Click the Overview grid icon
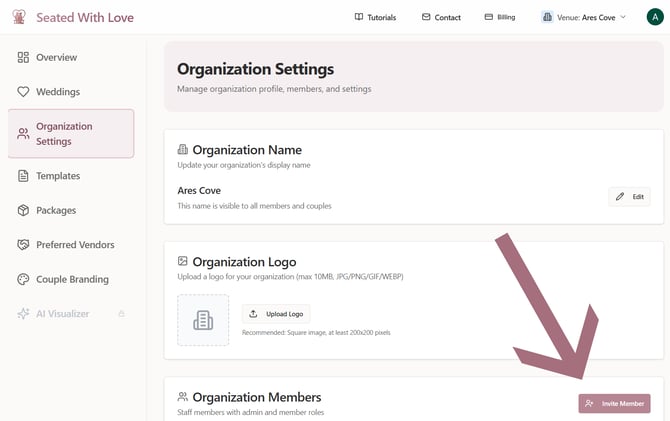 [23, 57]
